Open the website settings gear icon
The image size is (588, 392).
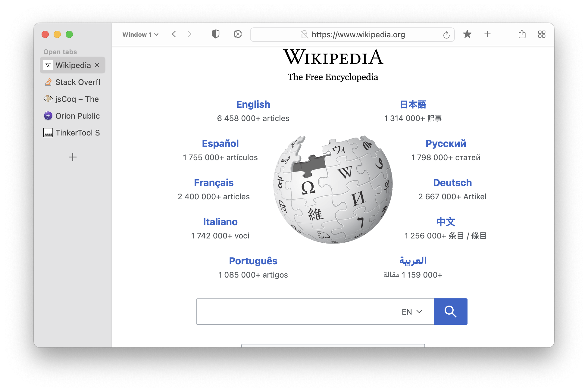pos(238,34)
